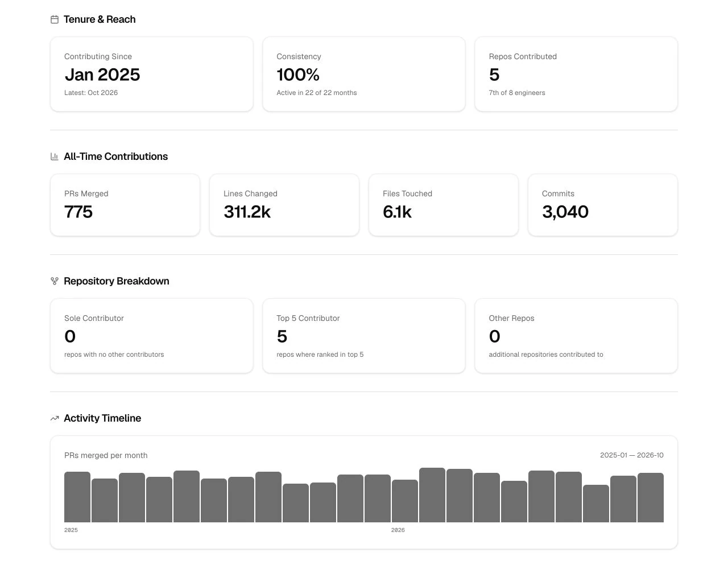This screenshot has width=728, height=569.
Task: Click the first bar above the 2025 label
Action: [x=77, y=497]
